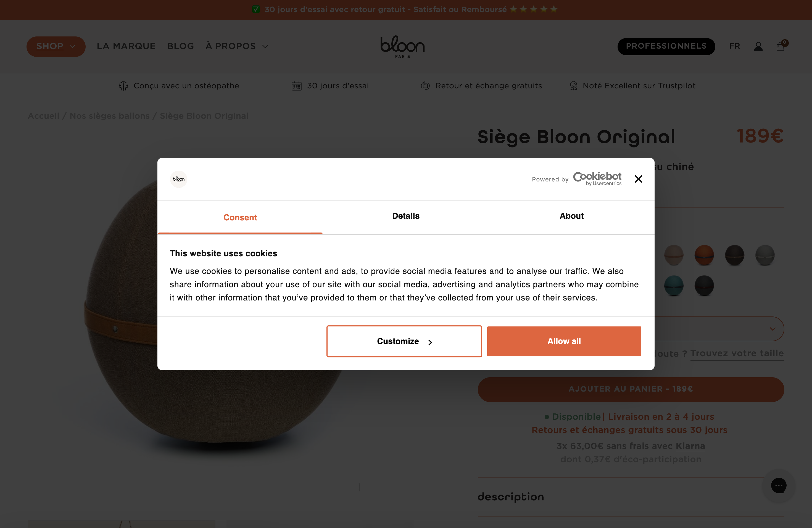
Task: Switch to the About tab
Action: (571, 216)
